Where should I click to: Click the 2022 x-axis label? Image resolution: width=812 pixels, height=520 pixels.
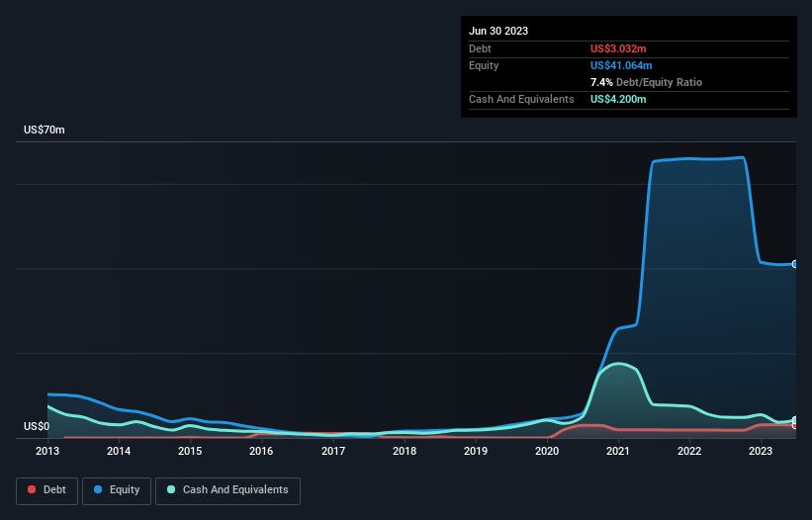(x=689, y=451)
